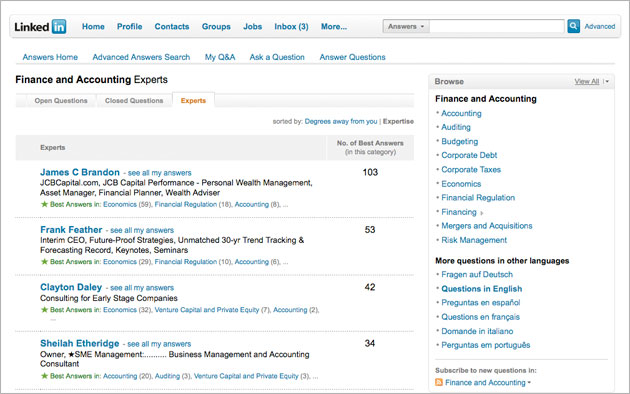The width and height of the screenshot is (630, 394).
Task: Open the Profile menu item
Action: coord(129,27)
